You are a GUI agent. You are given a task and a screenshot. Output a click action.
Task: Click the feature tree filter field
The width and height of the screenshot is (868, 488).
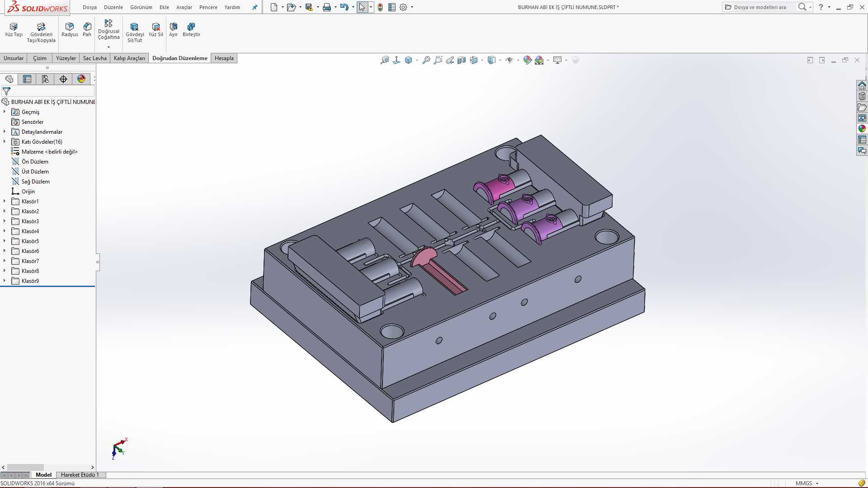pos(48,91)
